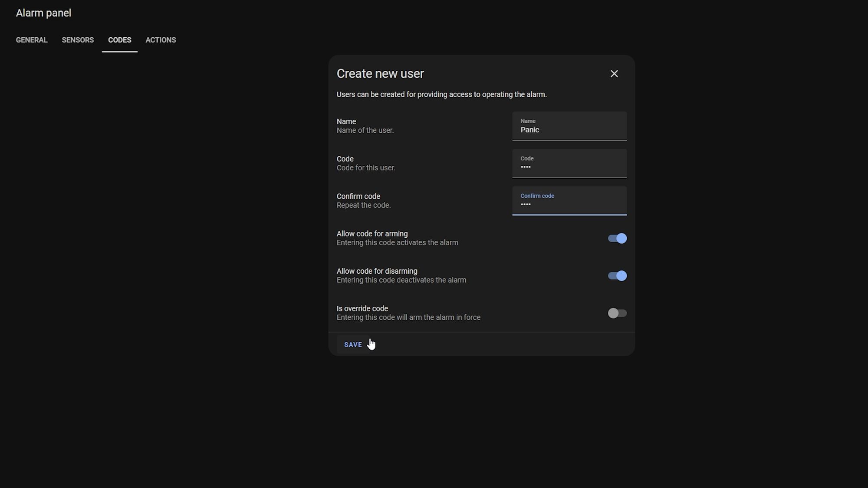The height and width of the screenshot is (488, 868).
Task: Switch to ACTIONS tab
Action: coord(161,40)
